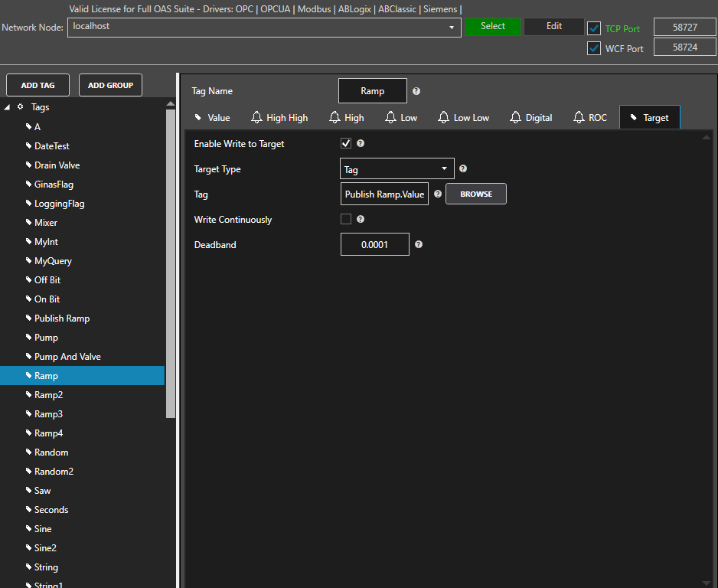Uncheck Enable Write to Target checkbox
Screen dimensions: 718x588
[346, 143]
